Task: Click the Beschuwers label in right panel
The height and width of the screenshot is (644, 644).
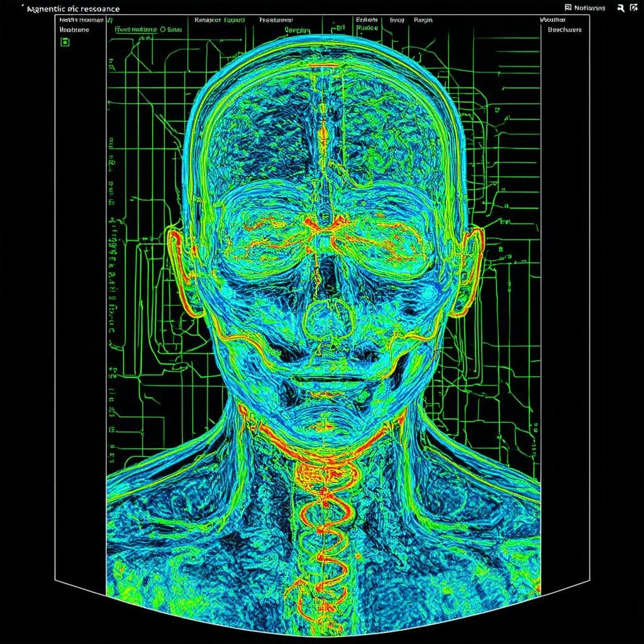Action: (564, 29)
